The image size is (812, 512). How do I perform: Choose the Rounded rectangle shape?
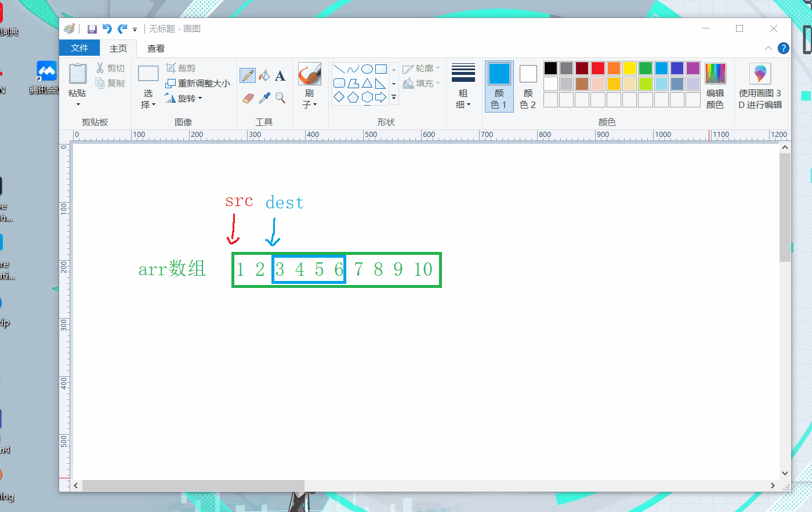point(339,83)
